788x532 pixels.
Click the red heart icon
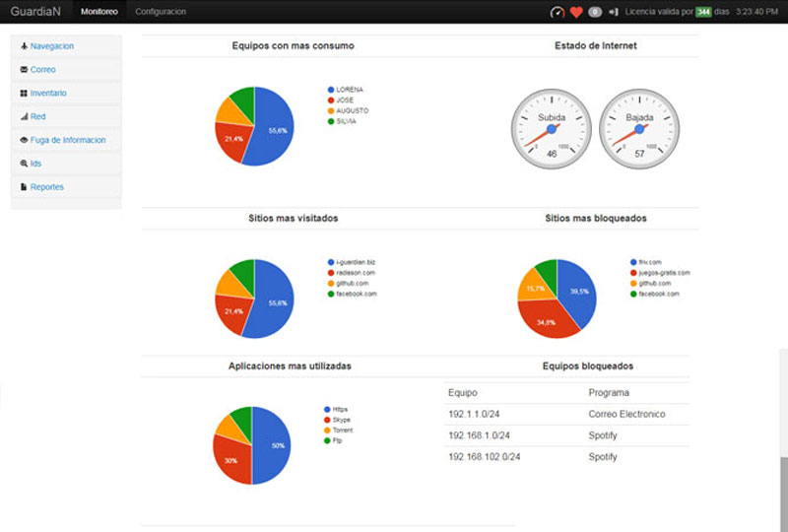(576, 12)
